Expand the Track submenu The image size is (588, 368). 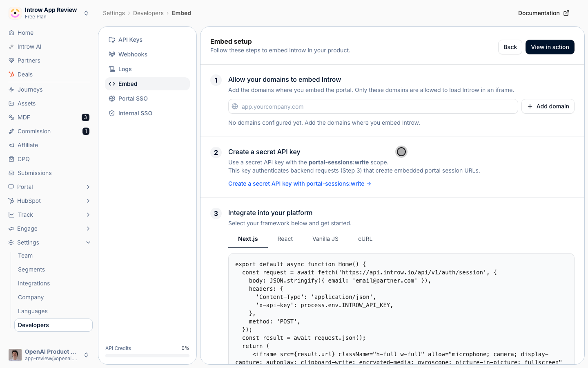88,215
